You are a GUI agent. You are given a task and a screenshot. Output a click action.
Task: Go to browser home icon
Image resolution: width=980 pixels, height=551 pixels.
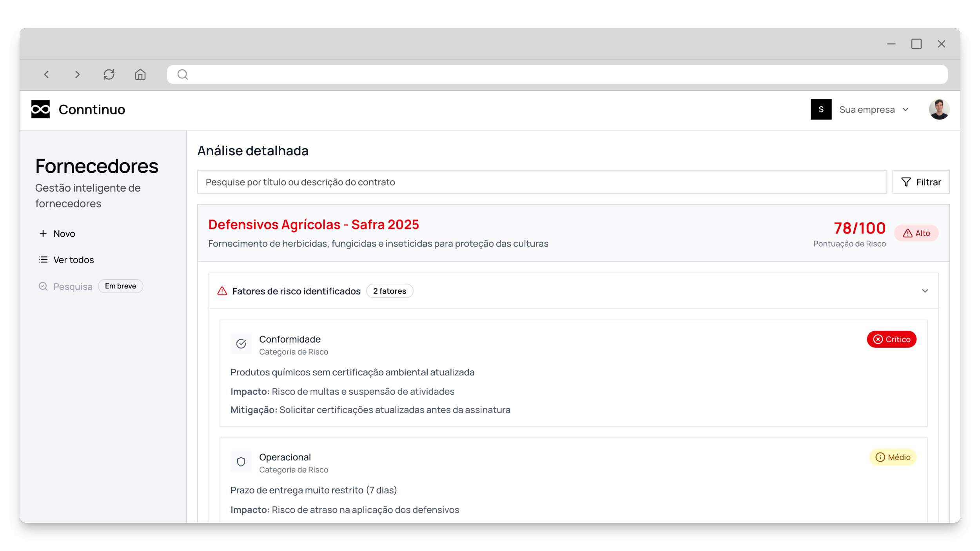pyautogui.click(x=140, y=74)
